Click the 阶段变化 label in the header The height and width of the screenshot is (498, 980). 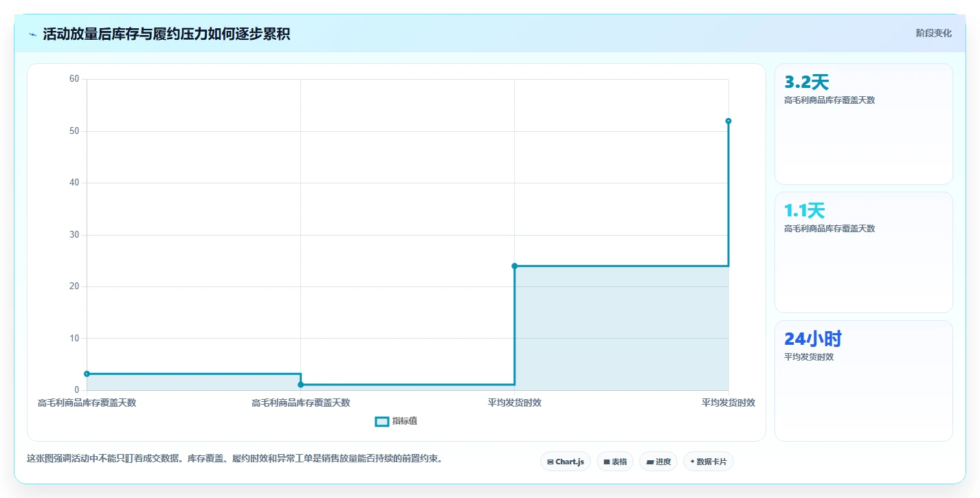[x=934, y=33]
